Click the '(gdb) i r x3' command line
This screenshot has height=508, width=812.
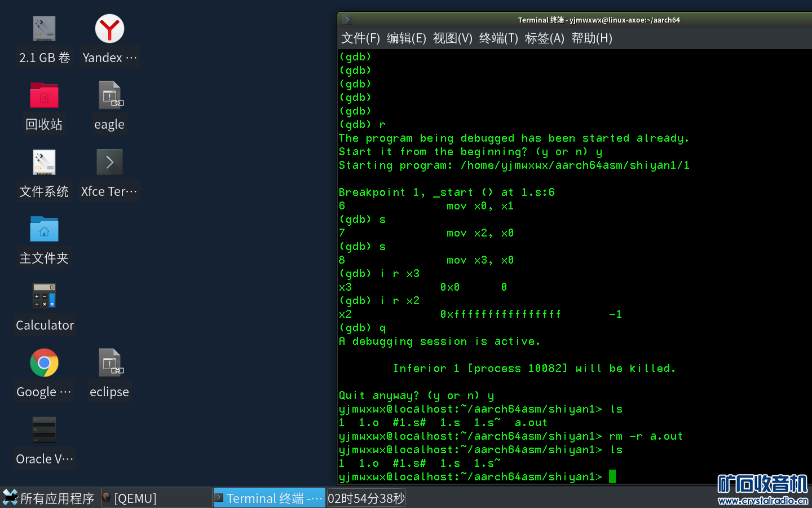click(x=379, y=274)
